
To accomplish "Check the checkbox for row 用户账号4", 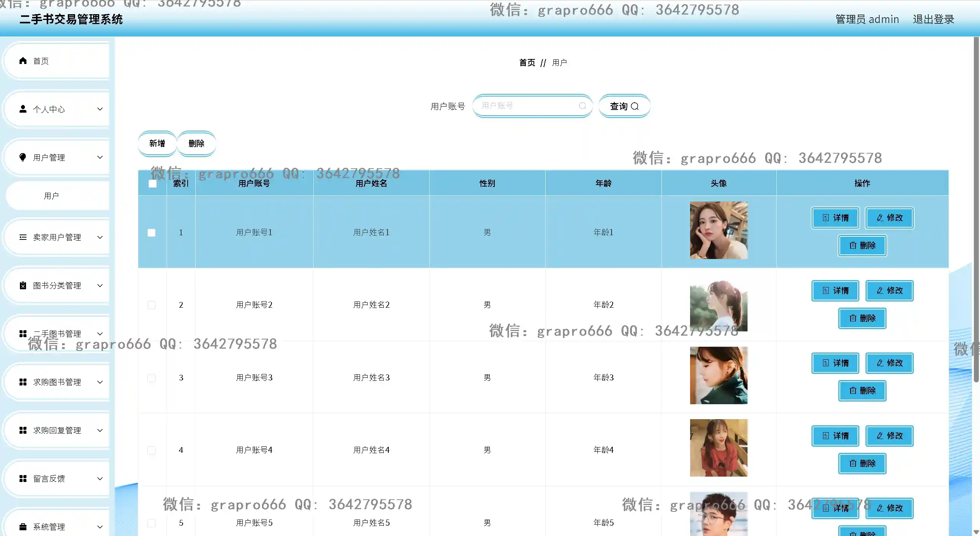I will (x=152, y=450).
